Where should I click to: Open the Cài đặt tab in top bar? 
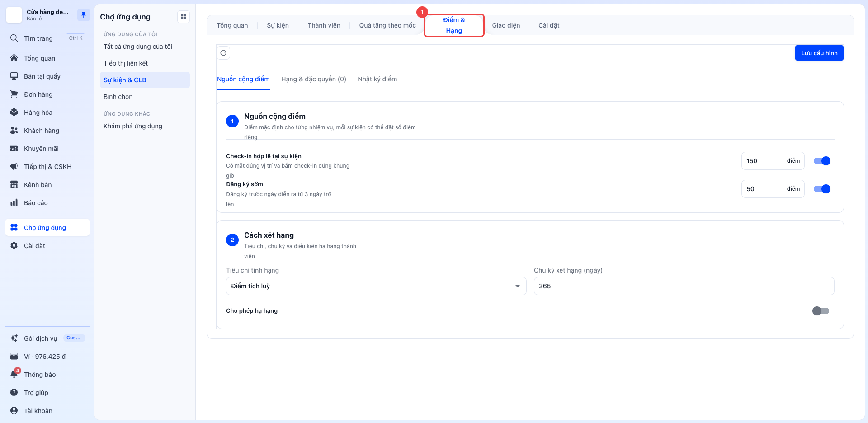[549, 25]
